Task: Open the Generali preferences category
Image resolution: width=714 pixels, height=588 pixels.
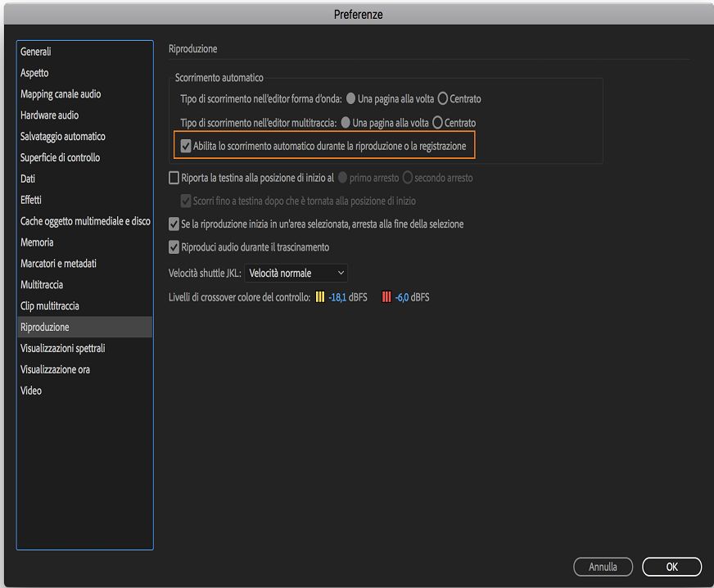Action: point(36,52)
